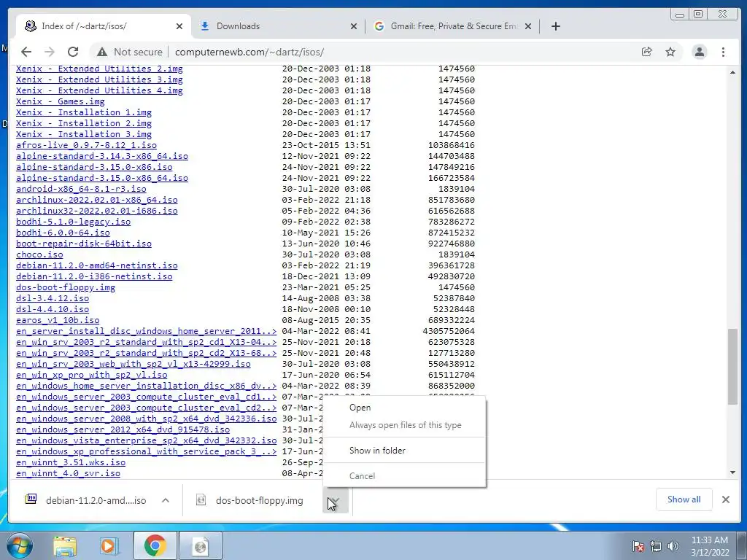
Task: Open a new tab with the plus button
Action: [x=555, y=26]
